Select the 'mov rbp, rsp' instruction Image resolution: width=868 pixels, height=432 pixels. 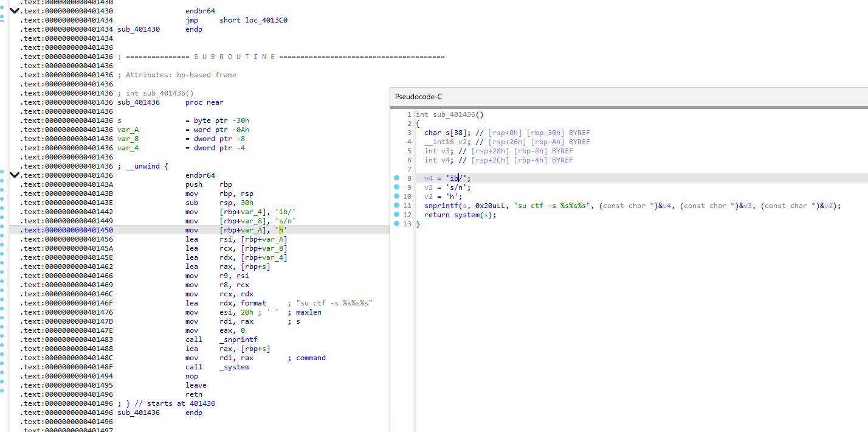[x=219, y=193]
